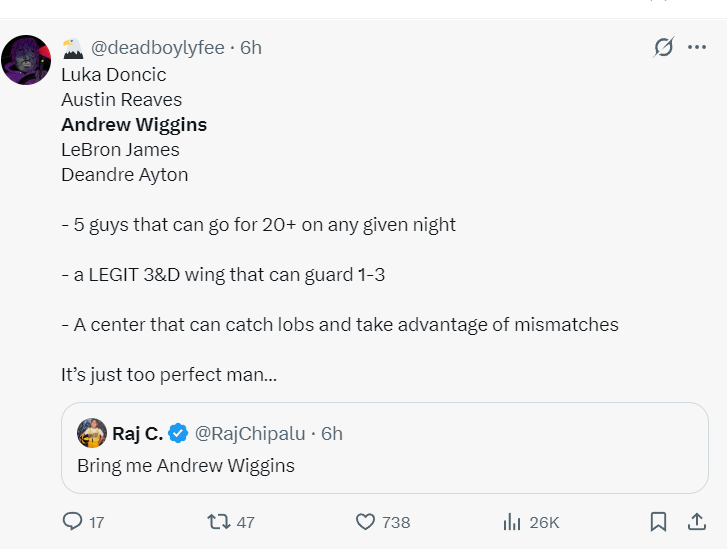The height and width of the screenshot is (549, 727).
Task: Like the post with the heart icon
Action: tap(366, 521)
